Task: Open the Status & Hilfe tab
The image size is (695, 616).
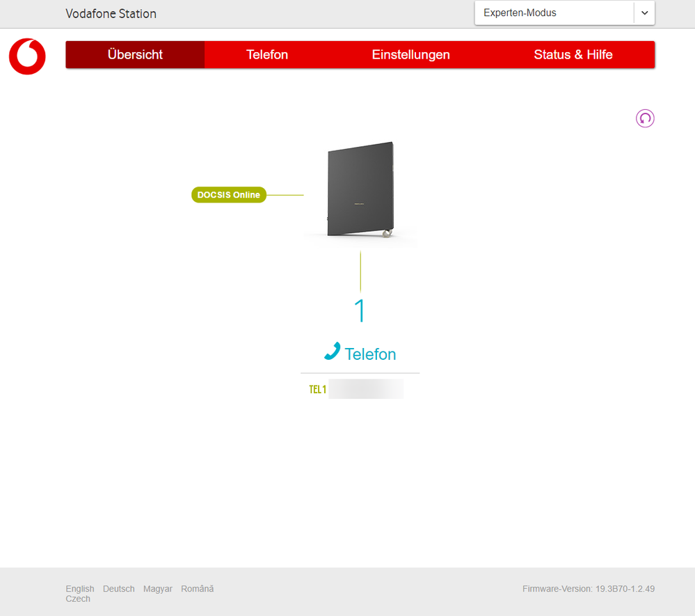Action: (x=573, y=54)
